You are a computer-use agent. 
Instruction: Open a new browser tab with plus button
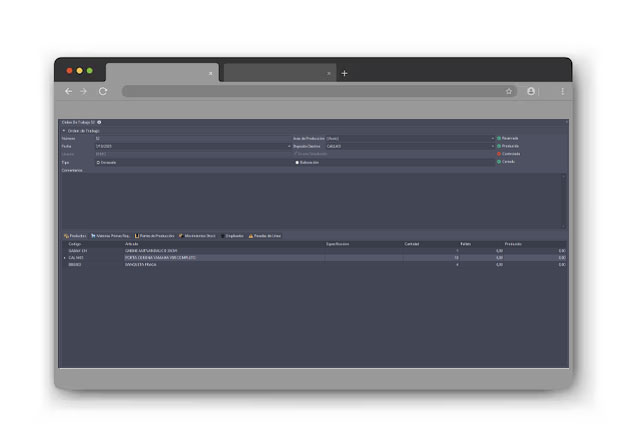click(x=345, y=73)
